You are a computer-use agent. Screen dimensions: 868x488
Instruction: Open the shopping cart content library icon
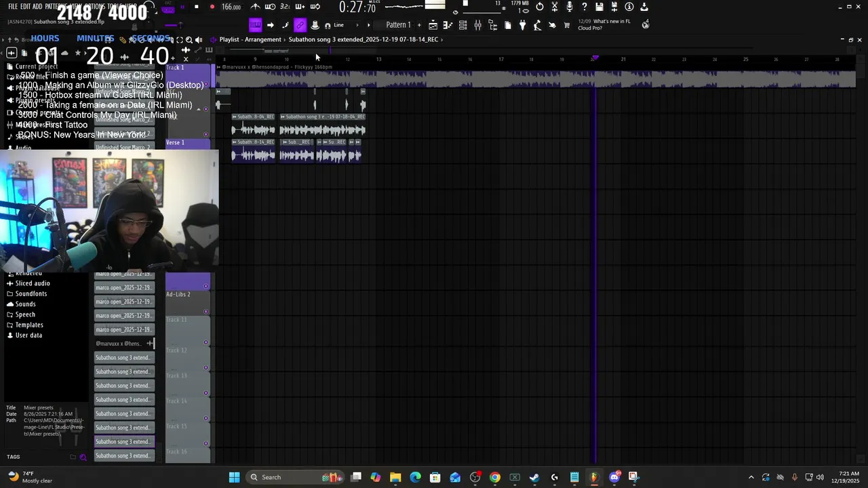click(x=567, y=25)
